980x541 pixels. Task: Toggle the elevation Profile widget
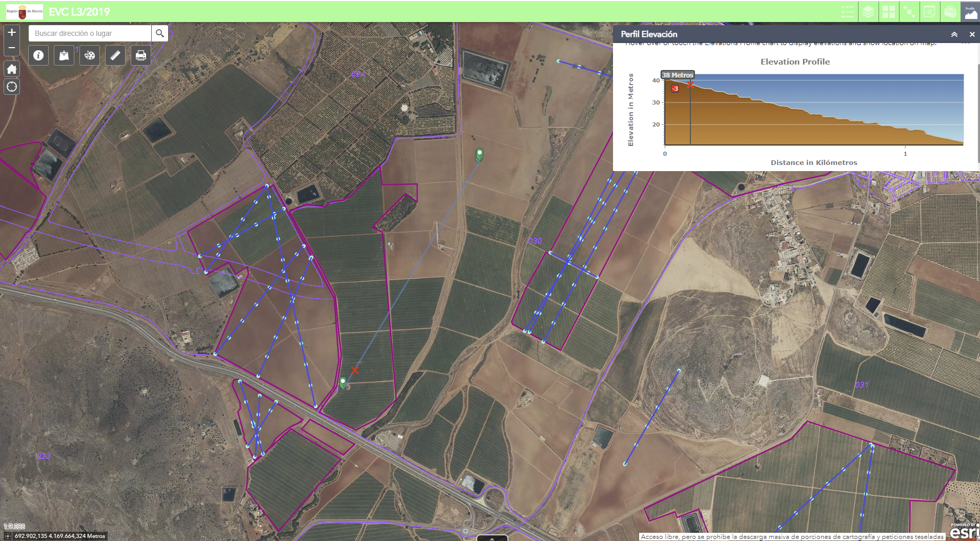[x=970, y=12]
